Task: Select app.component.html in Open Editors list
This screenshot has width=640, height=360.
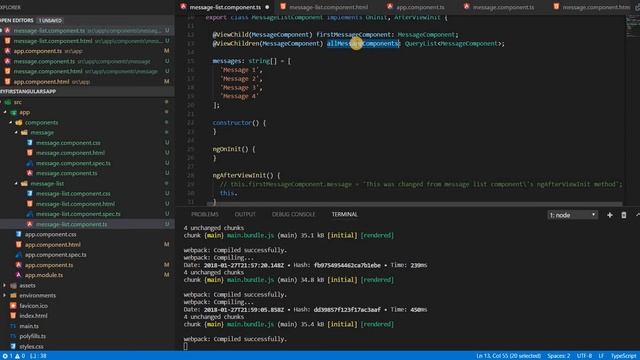Action: pyautogui.click(x=87, y=82)
